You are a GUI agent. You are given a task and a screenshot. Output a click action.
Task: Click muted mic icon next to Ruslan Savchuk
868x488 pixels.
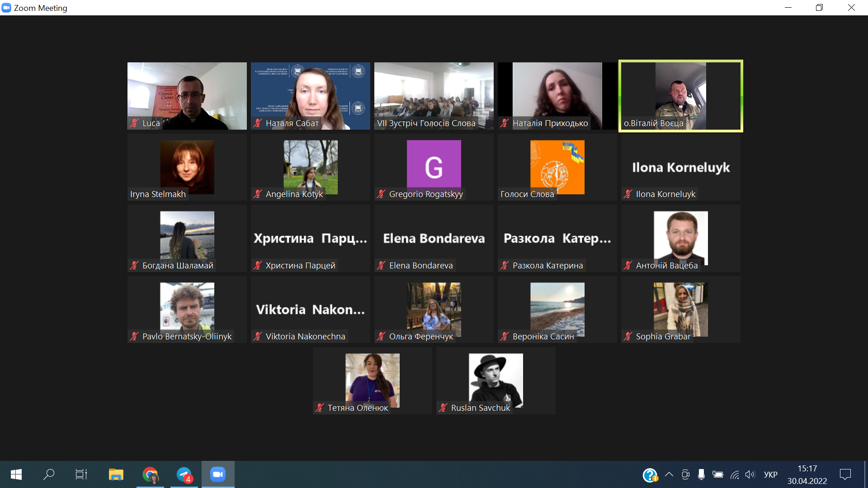pyautogui.click(x=443, y=408)
